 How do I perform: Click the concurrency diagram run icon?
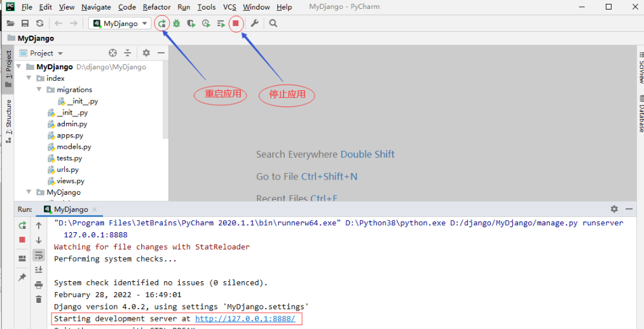pos(221,24)
